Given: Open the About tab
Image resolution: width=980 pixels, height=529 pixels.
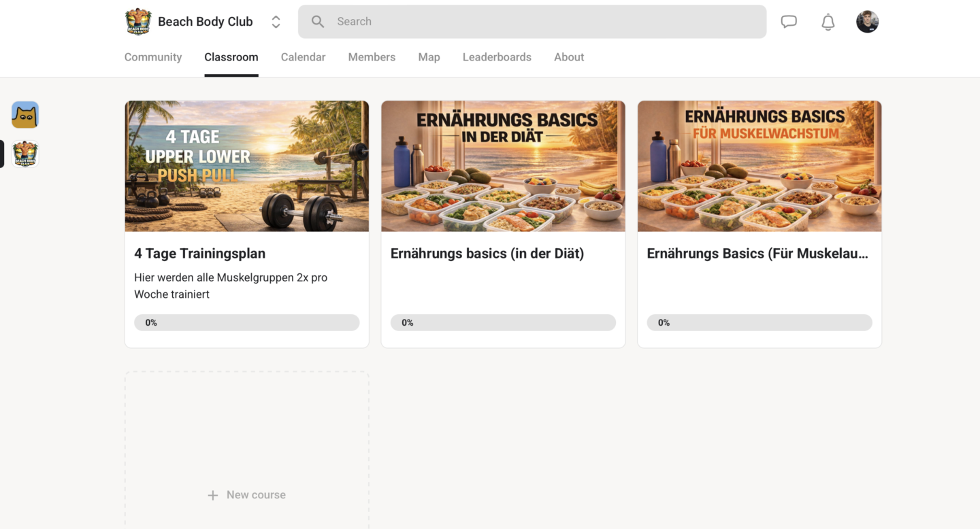Looking at the screenshot, I should pos(569,57).
